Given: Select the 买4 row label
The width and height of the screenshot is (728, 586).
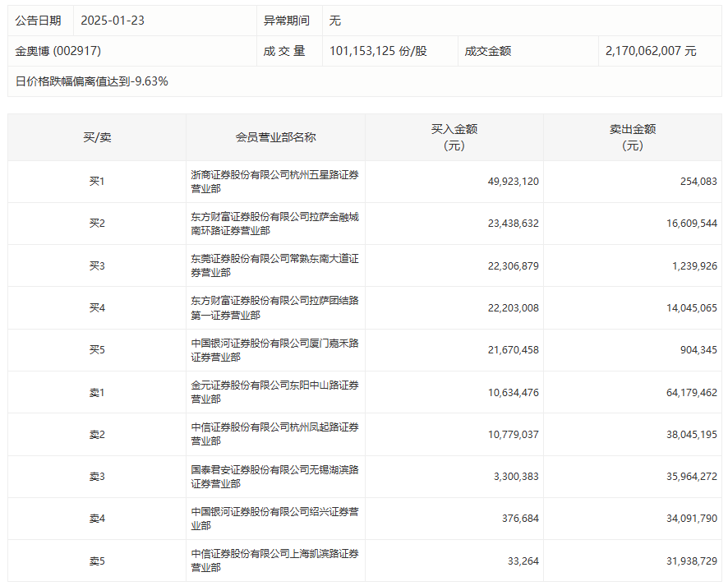Looking at the screenshot, I should click(x=97, y=308).
